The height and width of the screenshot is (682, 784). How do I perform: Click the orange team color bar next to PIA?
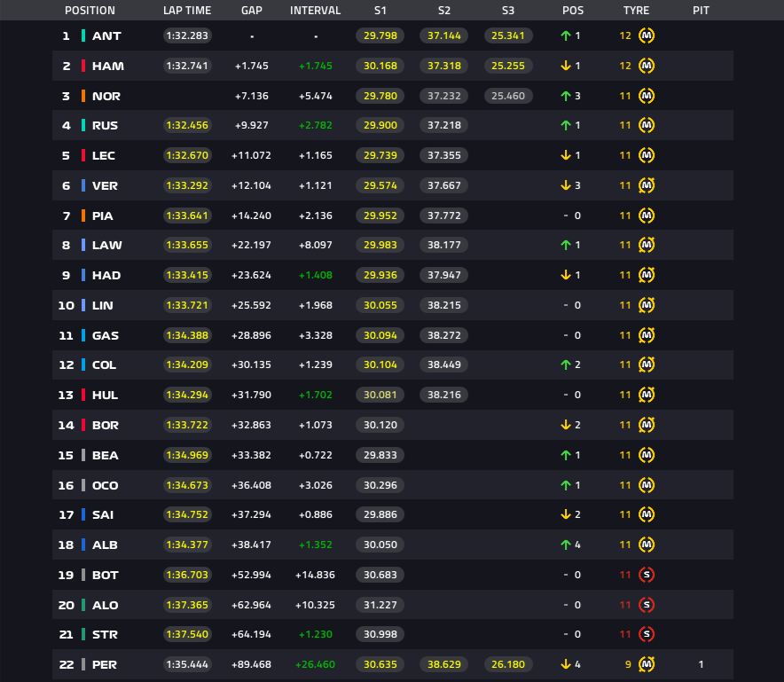[x=83, y=216]
